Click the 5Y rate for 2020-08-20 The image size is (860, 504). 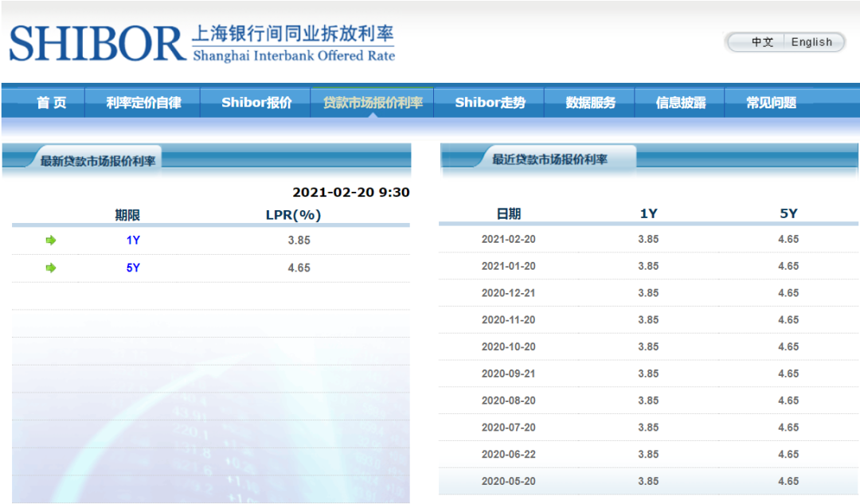click(x=788, y=400)
